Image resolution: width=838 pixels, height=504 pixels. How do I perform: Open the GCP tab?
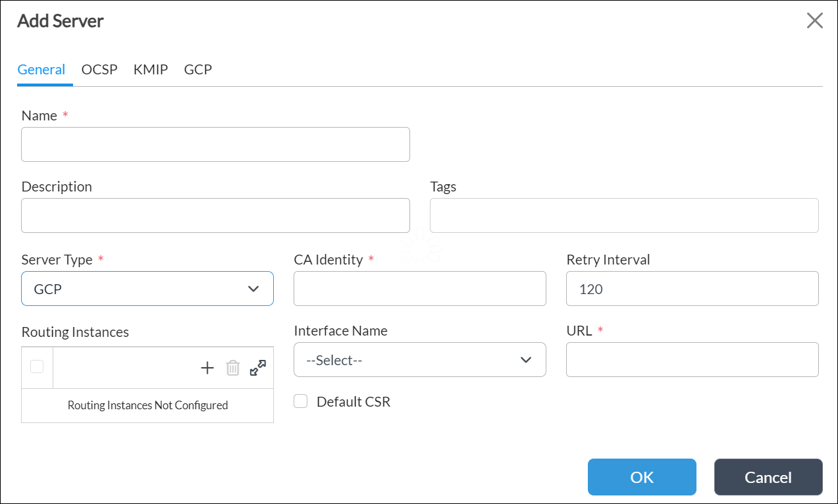click(197, 69)
